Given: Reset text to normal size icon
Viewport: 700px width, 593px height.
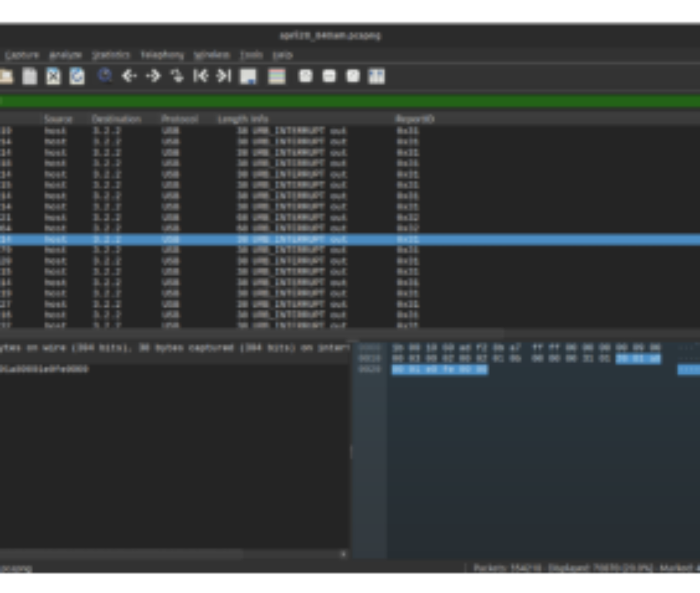Looking at the screenshot, I should click(353, 76).
